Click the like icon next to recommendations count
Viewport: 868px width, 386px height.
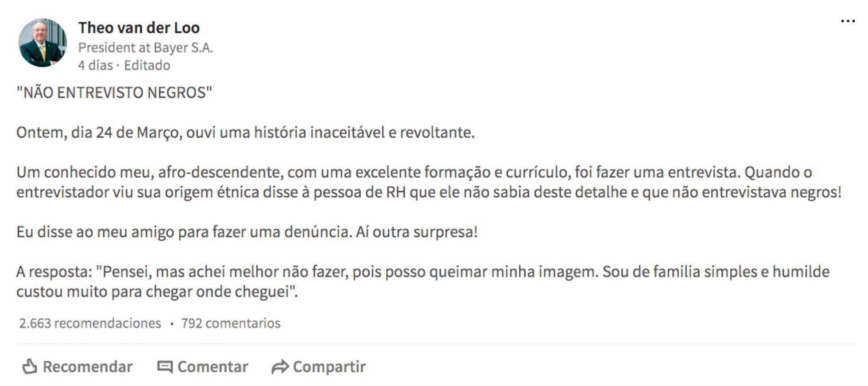(x=30, y=366)
